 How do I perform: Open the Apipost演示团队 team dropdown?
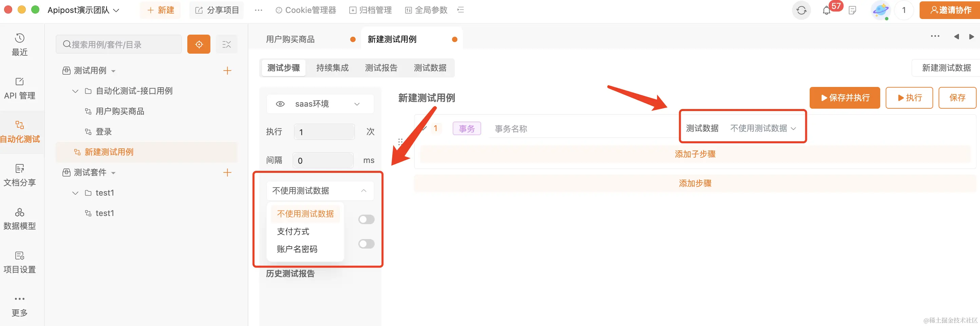[83, 10]
